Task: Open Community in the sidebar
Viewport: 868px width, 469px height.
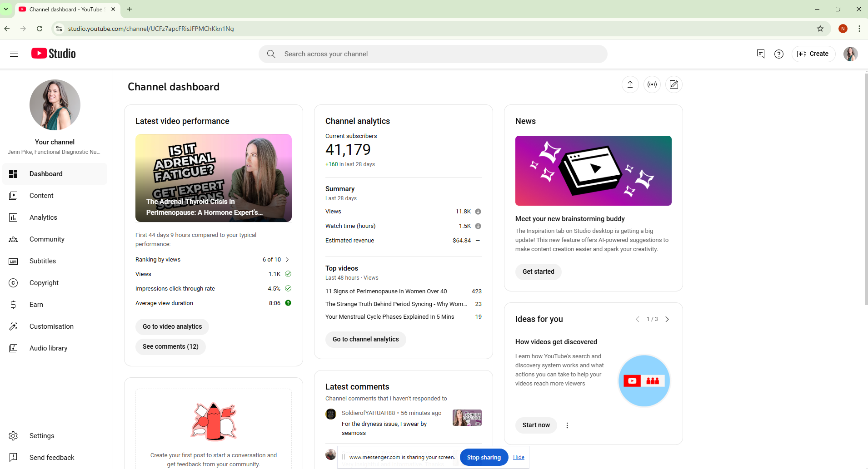Action: pos(55,239)
